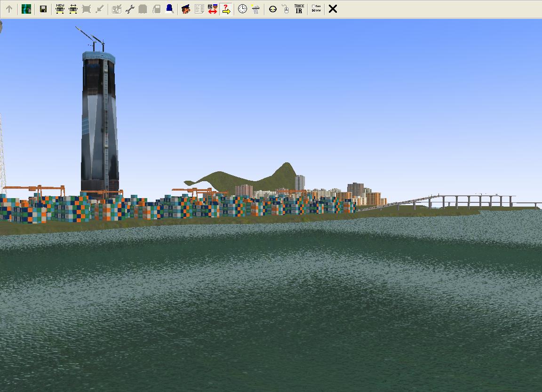Image resolution: width=542 pixels, height=392 pixels.
Task: Click the bus icon with a double-headed arrow
Action: (73, 9)
